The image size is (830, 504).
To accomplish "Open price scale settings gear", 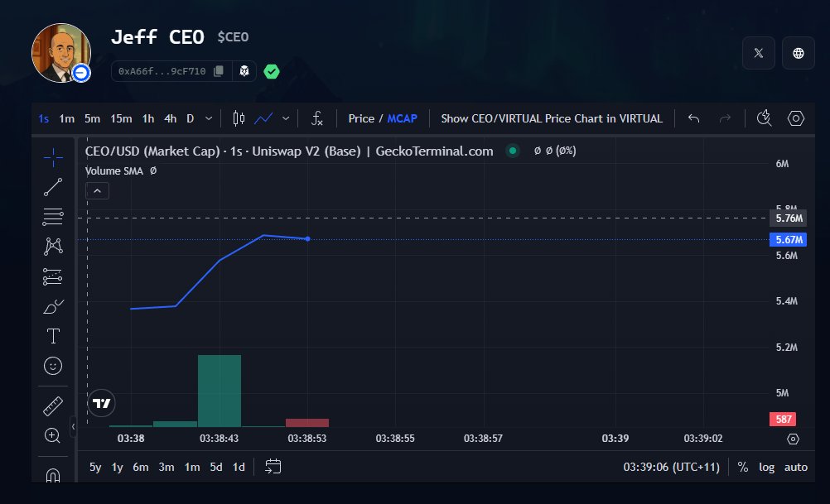I will point(793,439).
